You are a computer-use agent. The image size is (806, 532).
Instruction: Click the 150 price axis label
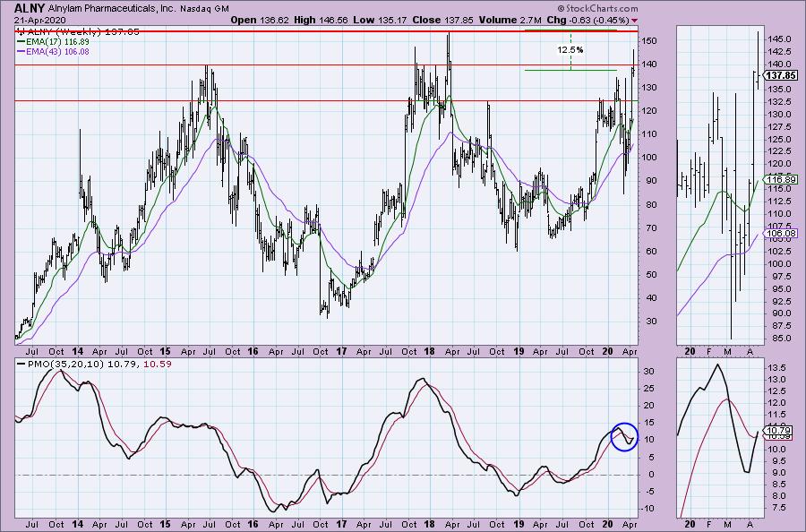click(648, 40)
